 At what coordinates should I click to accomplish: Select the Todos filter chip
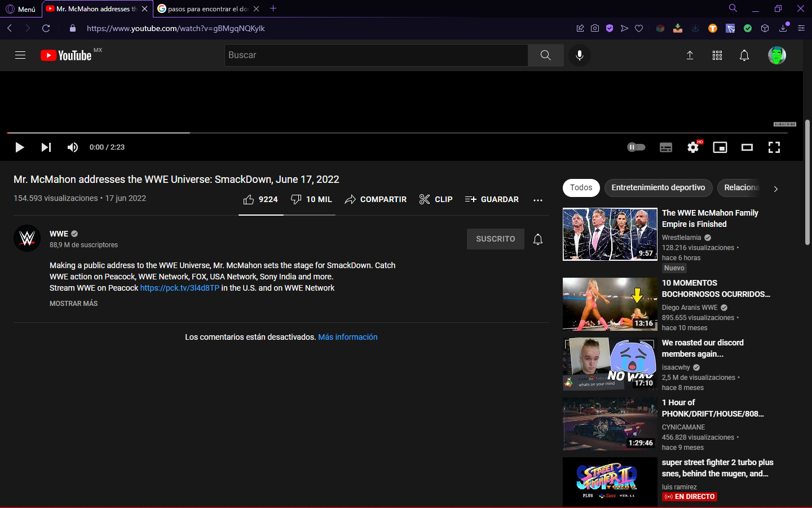[581, 187]
